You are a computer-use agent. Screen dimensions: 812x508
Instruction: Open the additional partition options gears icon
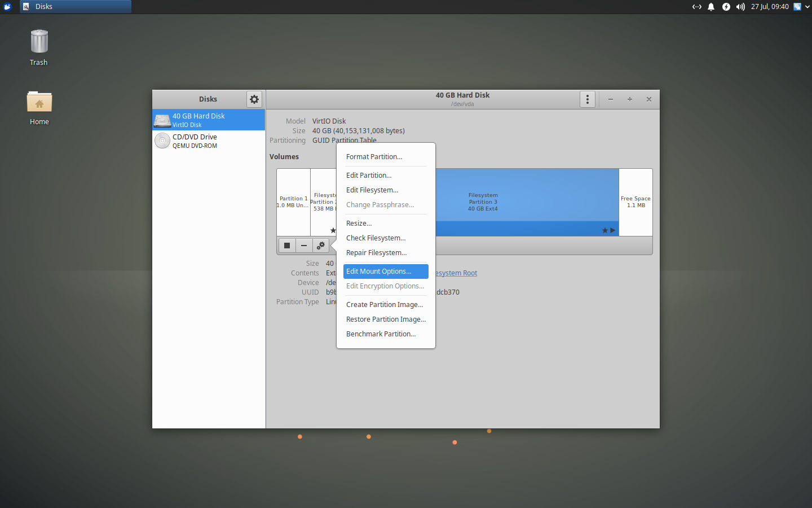(x=321, y=245)
